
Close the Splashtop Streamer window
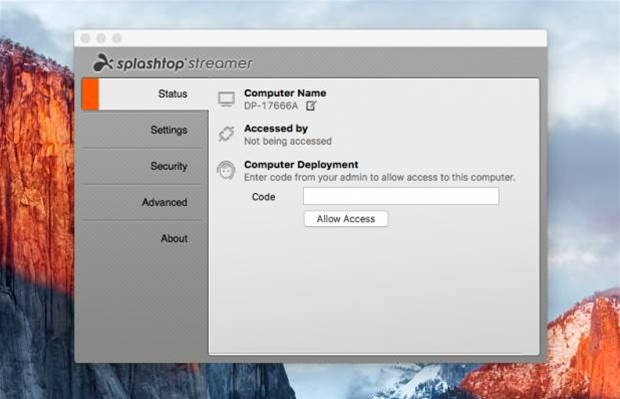(x=86, y=38)
